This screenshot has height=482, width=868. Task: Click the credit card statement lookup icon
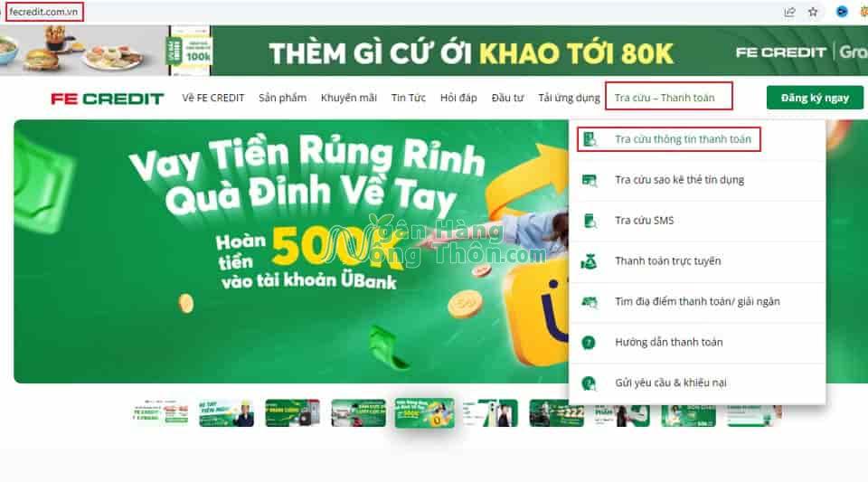coord(590,180)
